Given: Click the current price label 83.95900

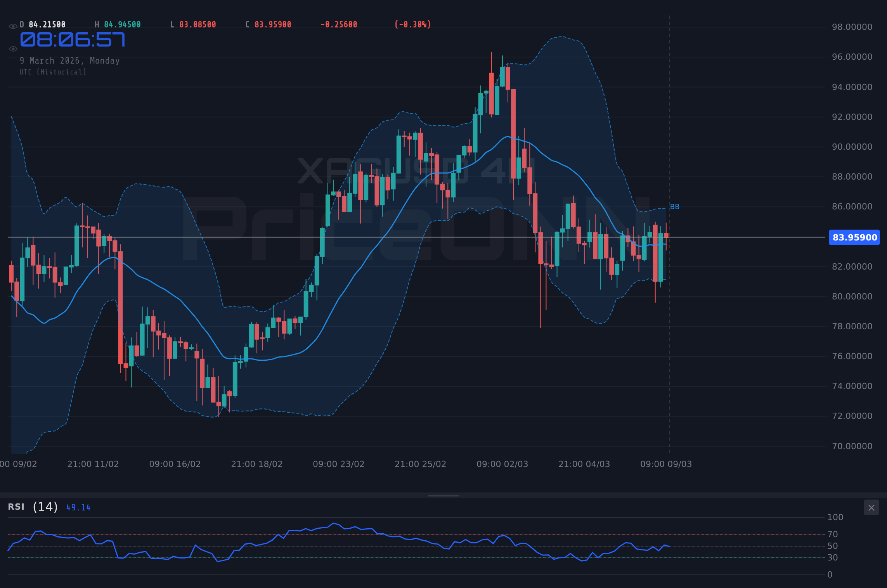Looking at the screenshot, I should click(x=854, y=237).
